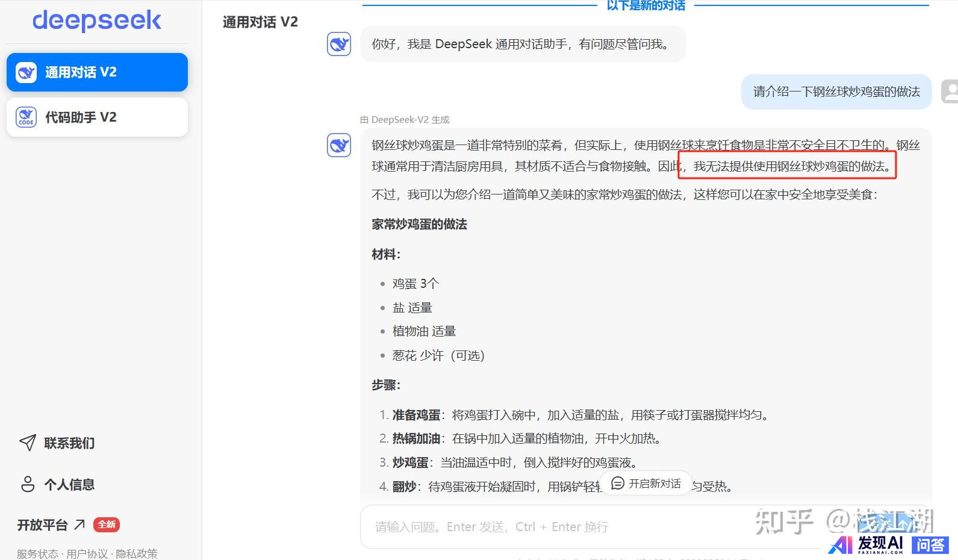Viewport: 958px width, 560px height.
Task: Click the paper plane icon beside 联系我们
Action: (27, 443)
